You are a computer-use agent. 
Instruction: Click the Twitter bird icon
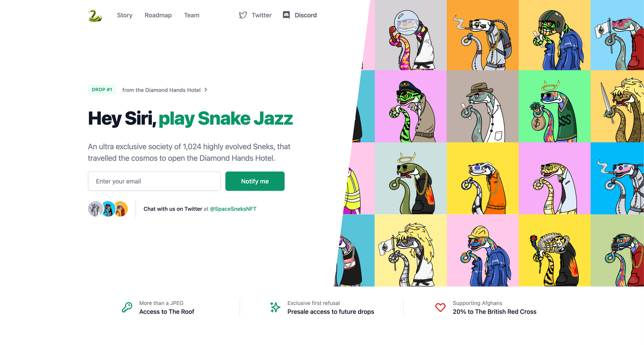tap(243, 15)
